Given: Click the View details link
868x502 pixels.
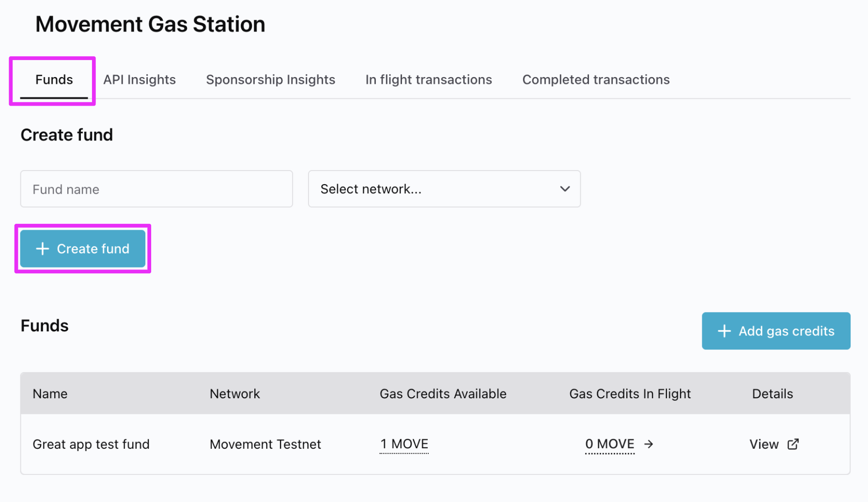Looking at the screenshot, I should [764, 444].
